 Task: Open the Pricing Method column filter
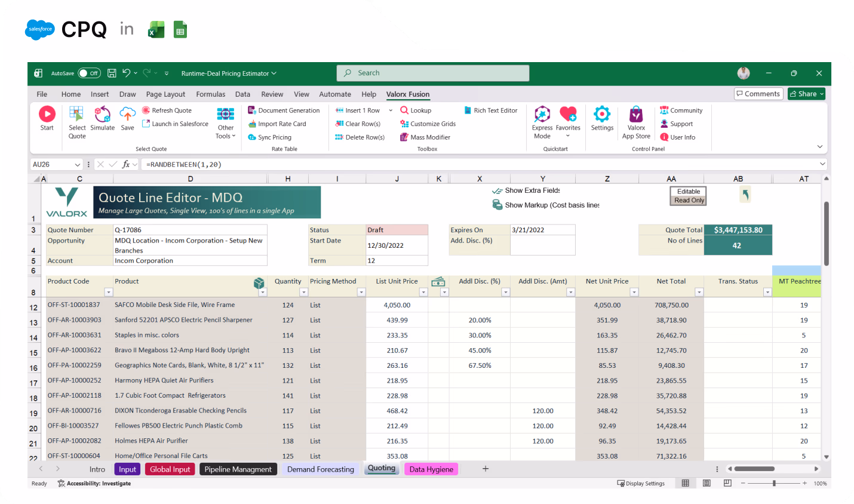361,291
